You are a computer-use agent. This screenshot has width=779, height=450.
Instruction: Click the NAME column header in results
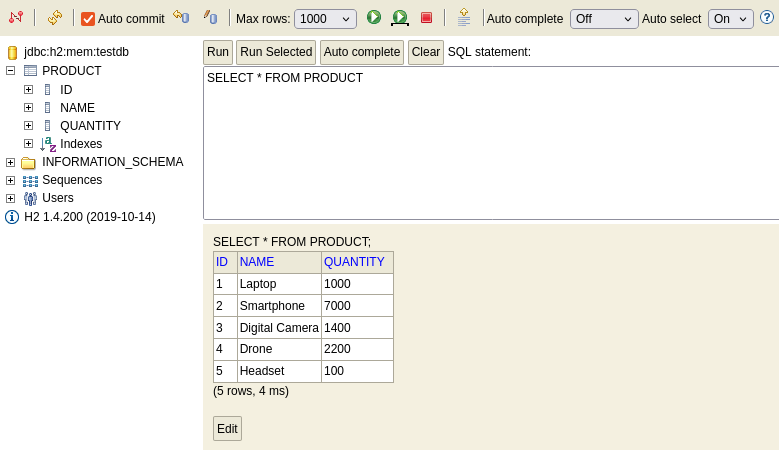click(x=257, y=262)
